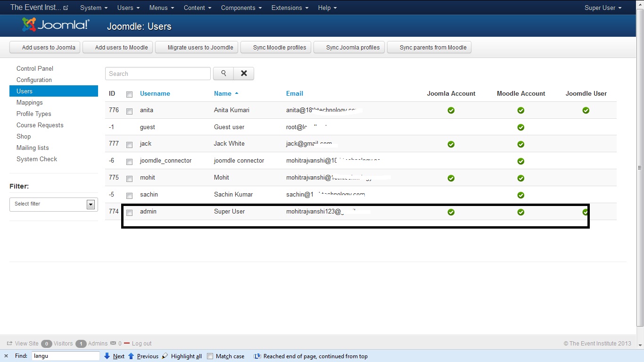Click Sync parents from Moodle button
The height and width of the screenshot is (362, 644).
pos(429,47)
